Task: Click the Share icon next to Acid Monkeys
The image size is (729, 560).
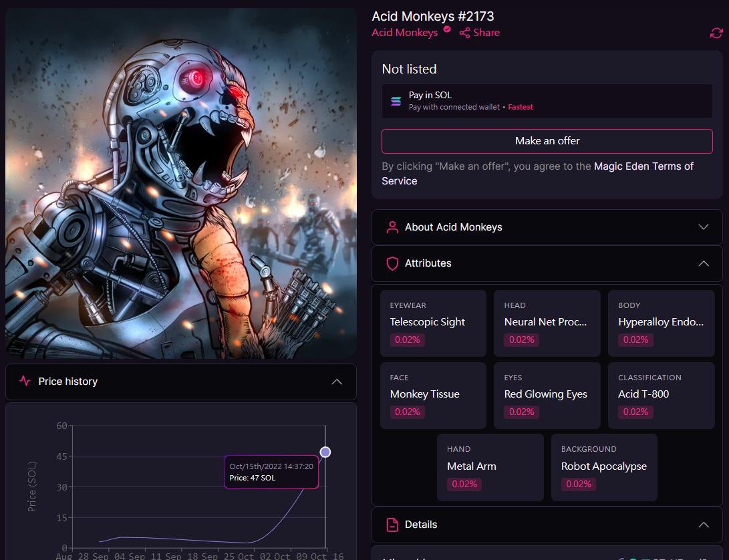Action: pos(464,33)
